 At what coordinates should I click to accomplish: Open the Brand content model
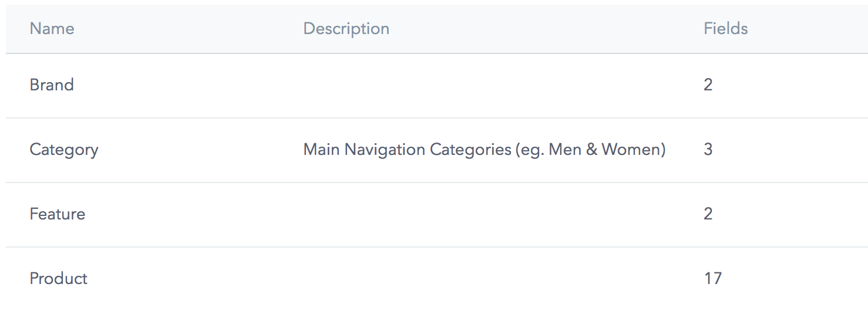pyautogui.click(x=52, y=85)
